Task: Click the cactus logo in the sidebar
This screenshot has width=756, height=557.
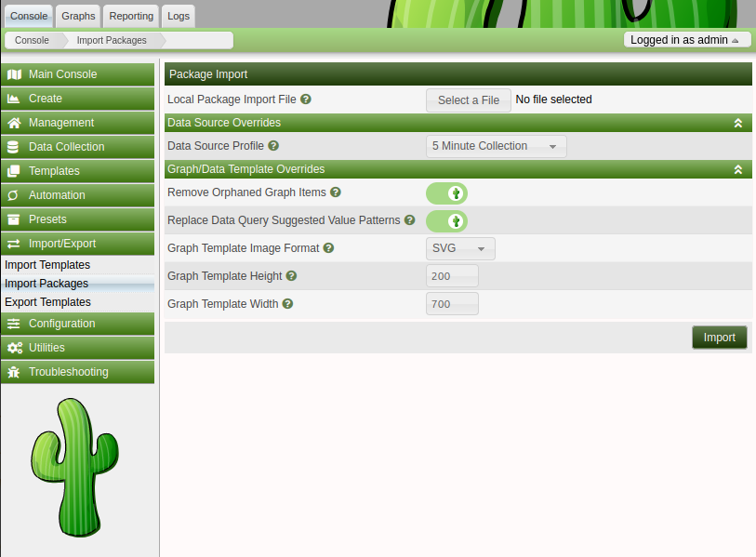Action: (74, 467)
